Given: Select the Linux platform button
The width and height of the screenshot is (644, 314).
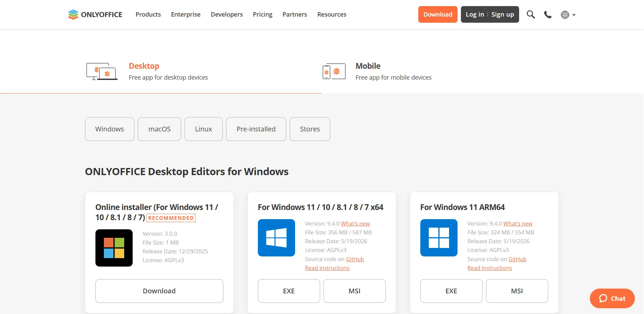Looking at the screenshot, I should (x=203, y=129).
